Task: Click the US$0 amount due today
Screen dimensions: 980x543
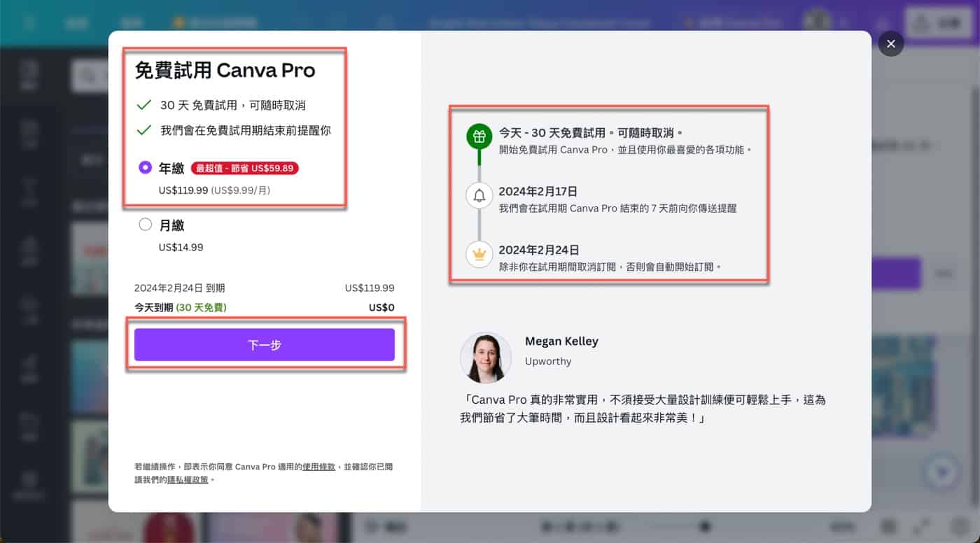Action: point(381,307)
